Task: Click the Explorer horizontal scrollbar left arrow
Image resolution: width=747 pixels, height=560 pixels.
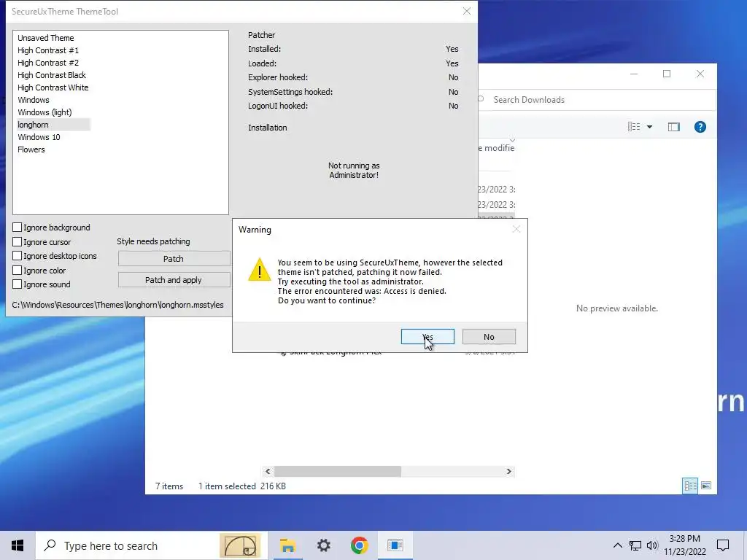Action: click(268, 472)
